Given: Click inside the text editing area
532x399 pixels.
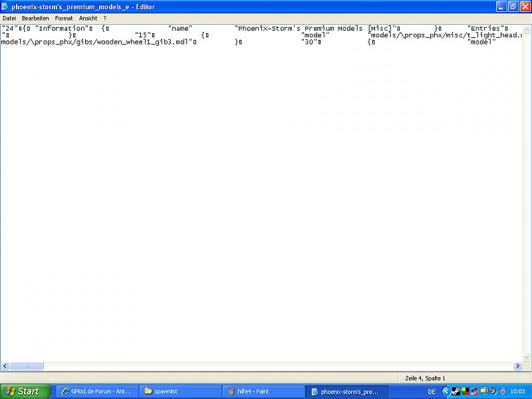Looking at the screenshot, I should [x=266, y=199].
